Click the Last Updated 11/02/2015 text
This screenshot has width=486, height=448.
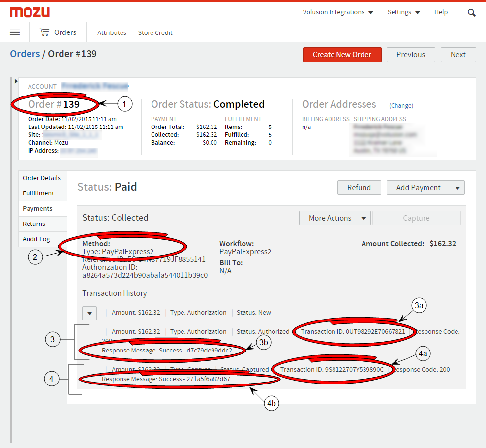[76, 127]
